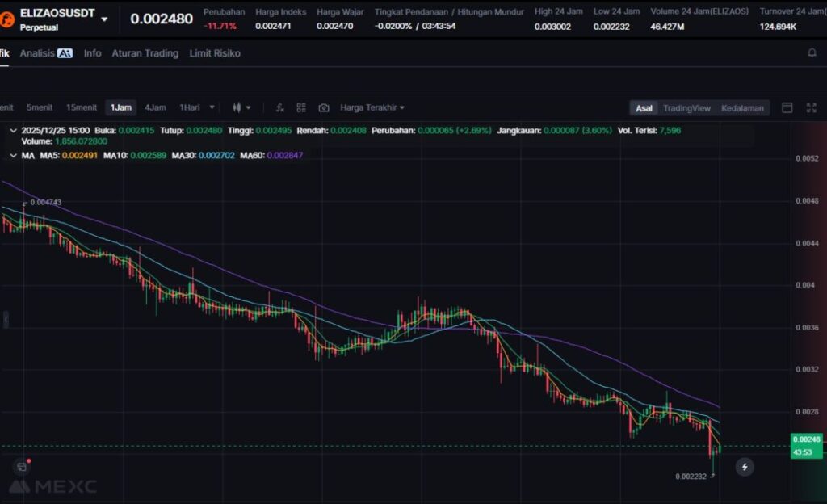Image resolution: width=827 pixels, height=504 pixels.
Task: Enter fullscreen chart mode
Action: [811, 108]
